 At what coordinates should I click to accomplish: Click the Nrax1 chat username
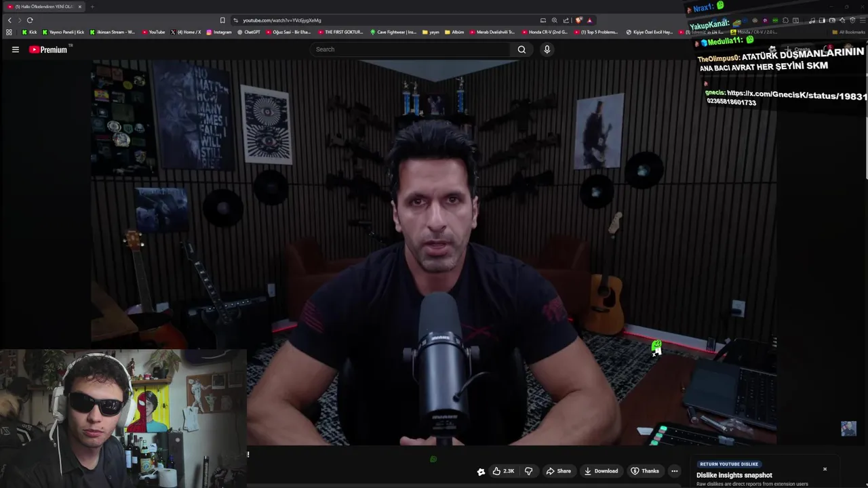pyautogui.click(x=703, y=7)
